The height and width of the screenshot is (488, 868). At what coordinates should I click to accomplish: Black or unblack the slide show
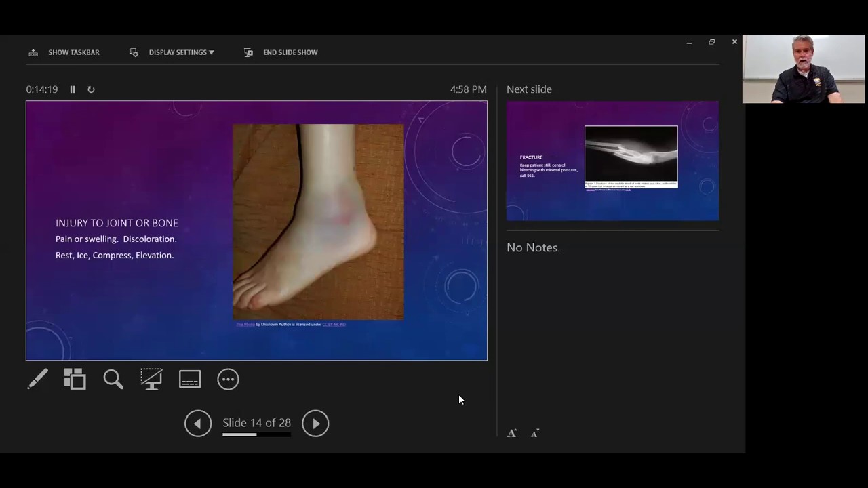[x=151, y=379]
